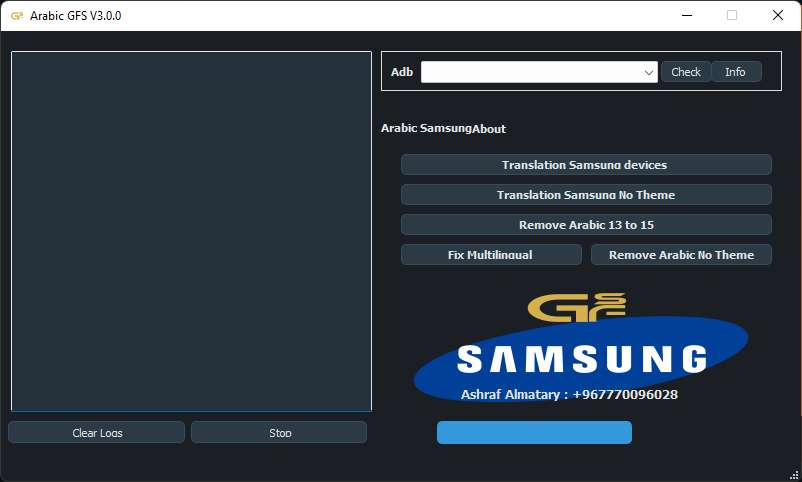Switch to the Arabic Samsung tab

(426, 128)
